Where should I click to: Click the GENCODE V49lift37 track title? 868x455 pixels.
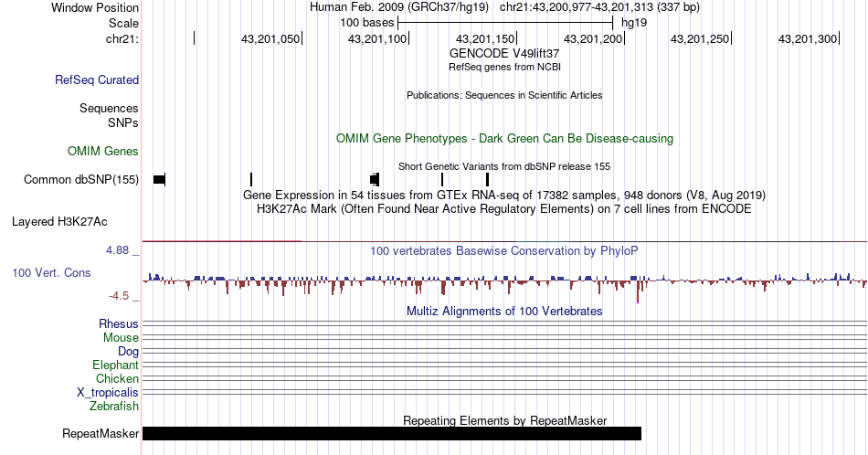pos(504,53)
